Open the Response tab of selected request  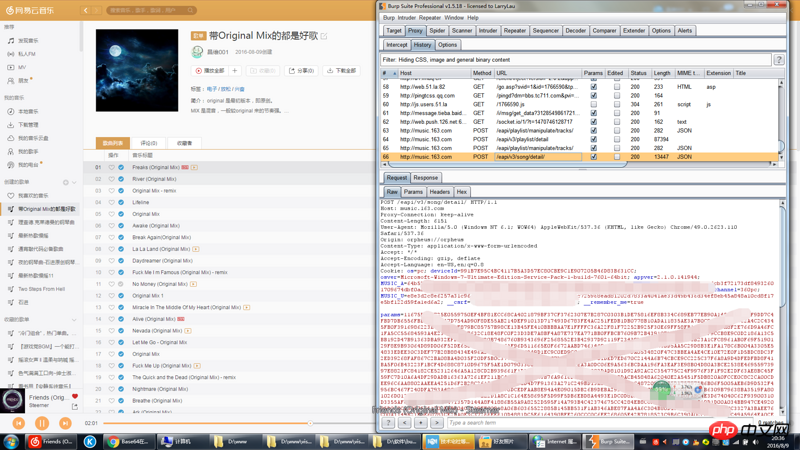tap(425, 178)
